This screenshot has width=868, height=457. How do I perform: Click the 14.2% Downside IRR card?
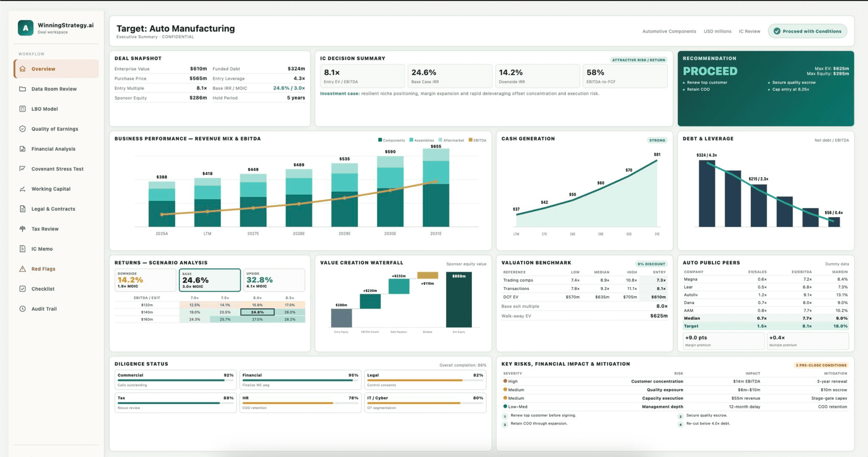pyautogui.click(x=537, y=76)
